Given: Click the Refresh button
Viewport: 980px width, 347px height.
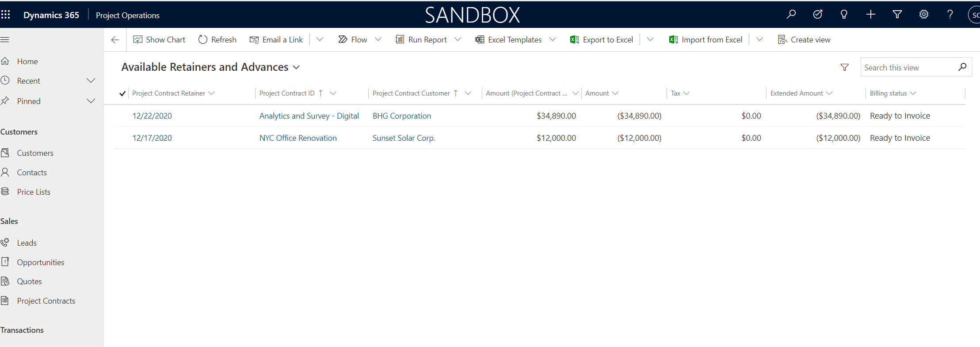Looking at the screenshot, I should click(217, 40).
